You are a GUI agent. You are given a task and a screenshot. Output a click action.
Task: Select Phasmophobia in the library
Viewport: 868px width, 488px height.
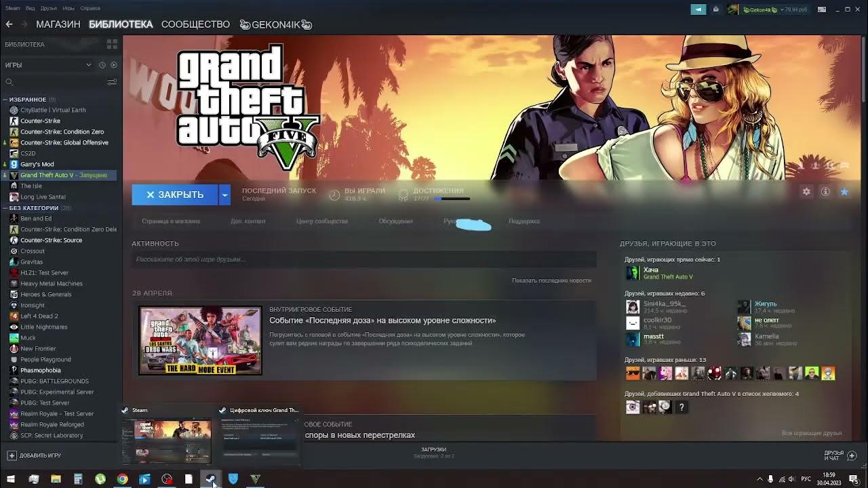(40, 370)
